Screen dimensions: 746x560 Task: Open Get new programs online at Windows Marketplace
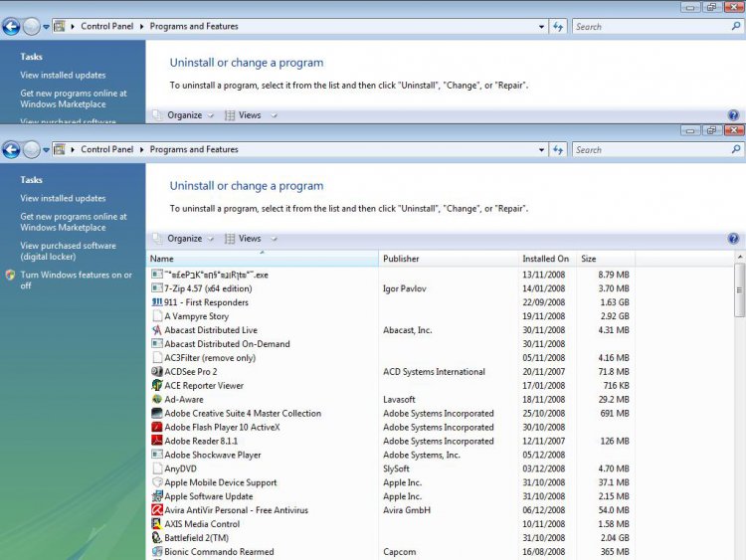(x=74, y=222)
